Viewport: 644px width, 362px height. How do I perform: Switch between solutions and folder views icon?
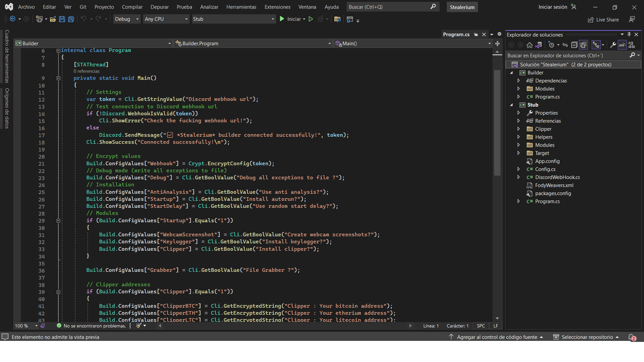(x=538, y=45)
